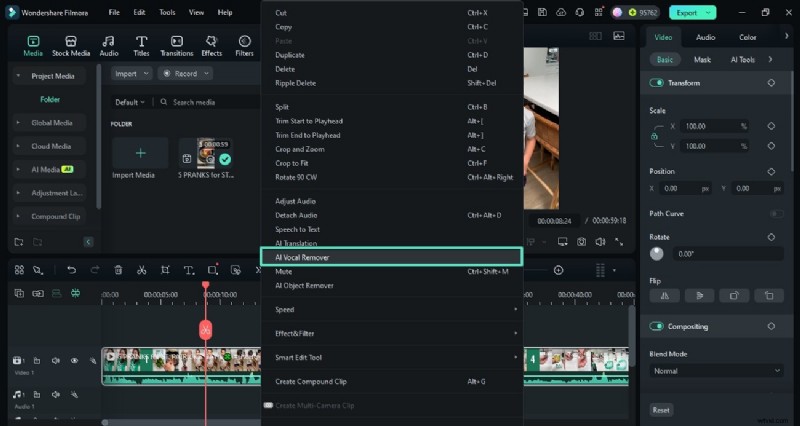
Task: Click the Import Media plus tile
Action: click(140, 153)
